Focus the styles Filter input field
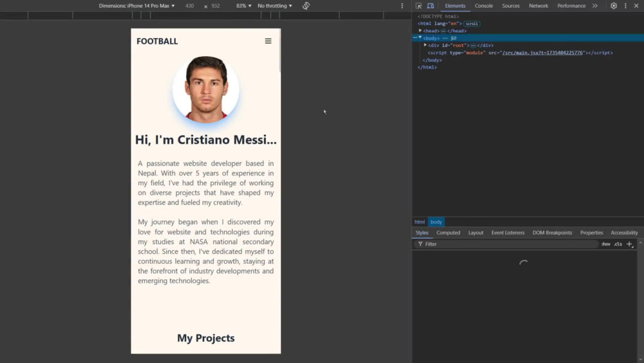 click(x=507, y=244)
